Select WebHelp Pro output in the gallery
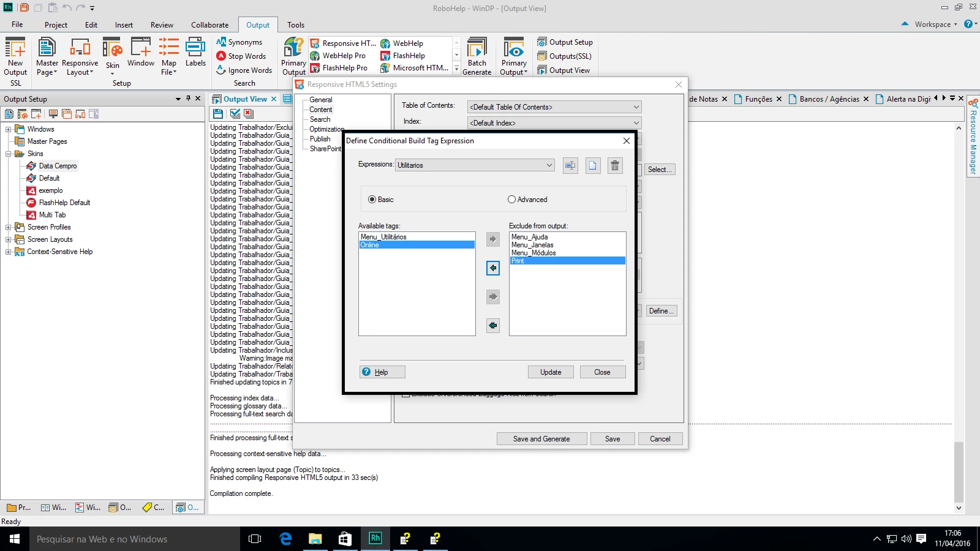Image resolution: width=980 pixels, height=551 pixels. pyautogui.click(x=338, y=56)
